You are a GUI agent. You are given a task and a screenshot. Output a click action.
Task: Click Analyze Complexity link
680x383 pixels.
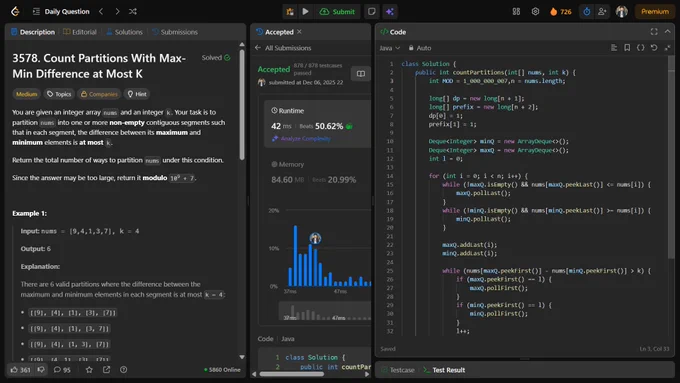301,138
